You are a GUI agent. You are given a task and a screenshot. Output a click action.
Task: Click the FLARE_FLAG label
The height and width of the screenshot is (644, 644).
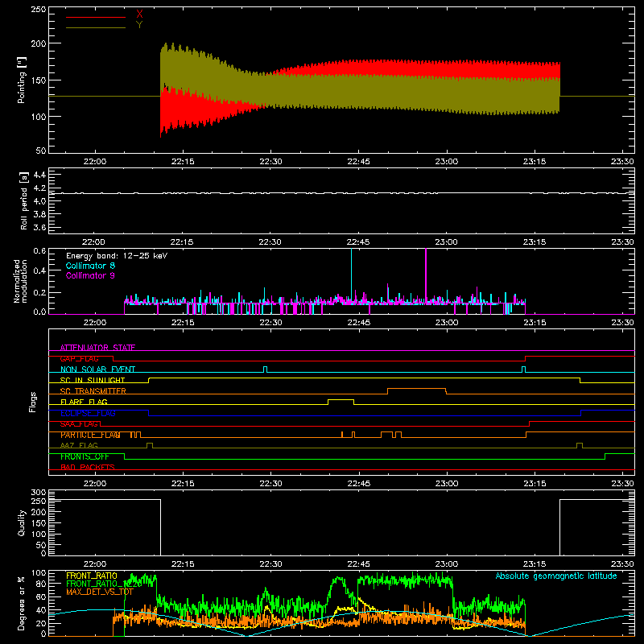[x=84, y=402]
